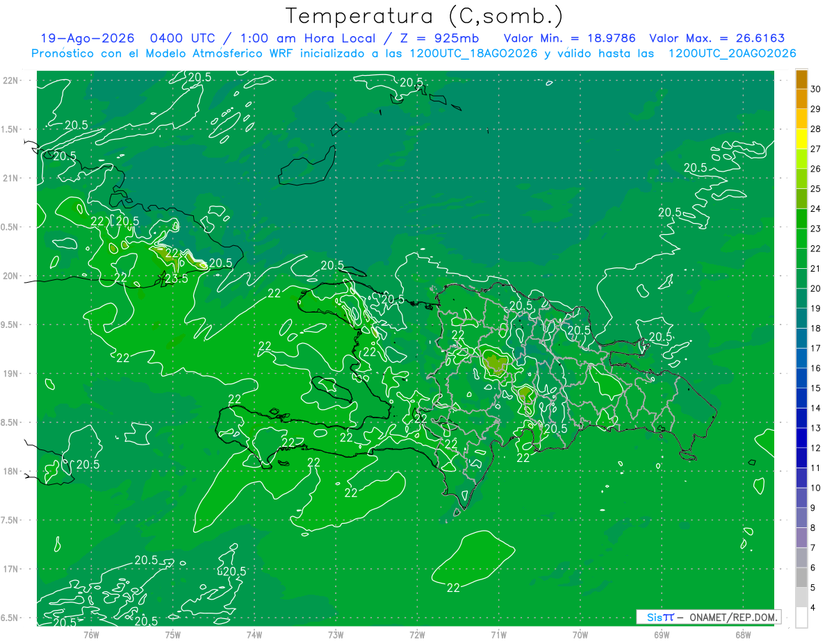This screenshot has height=644, width=834.
Task: Select the gray swatch between 5 and 6
Action: pyautogui.click(x=801, y=577)
